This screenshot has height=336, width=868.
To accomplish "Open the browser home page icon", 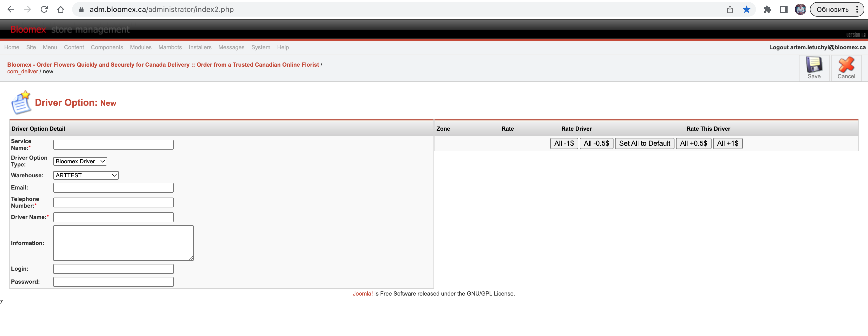I will coord(61,9).
